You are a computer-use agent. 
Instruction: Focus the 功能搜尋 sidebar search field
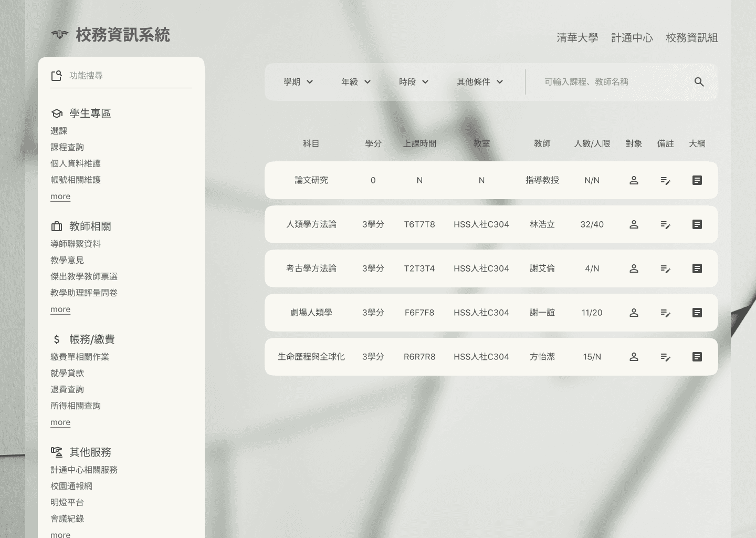pos(121,76)
